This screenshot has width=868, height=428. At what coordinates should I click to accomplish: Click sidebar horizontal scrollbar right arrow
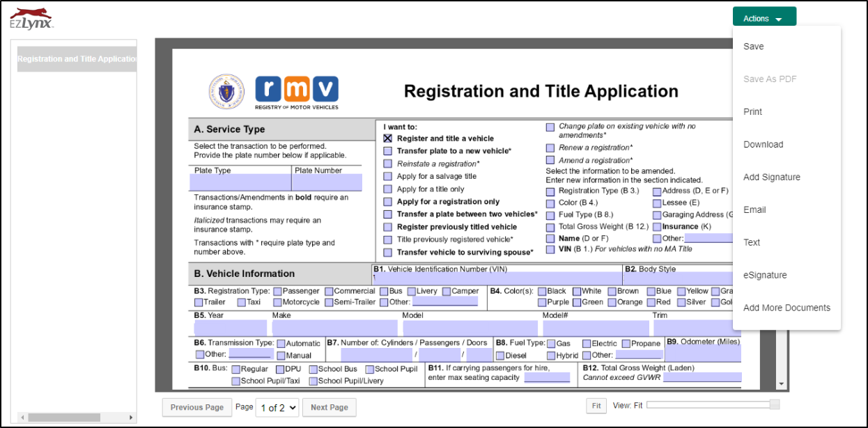point(131,417)
